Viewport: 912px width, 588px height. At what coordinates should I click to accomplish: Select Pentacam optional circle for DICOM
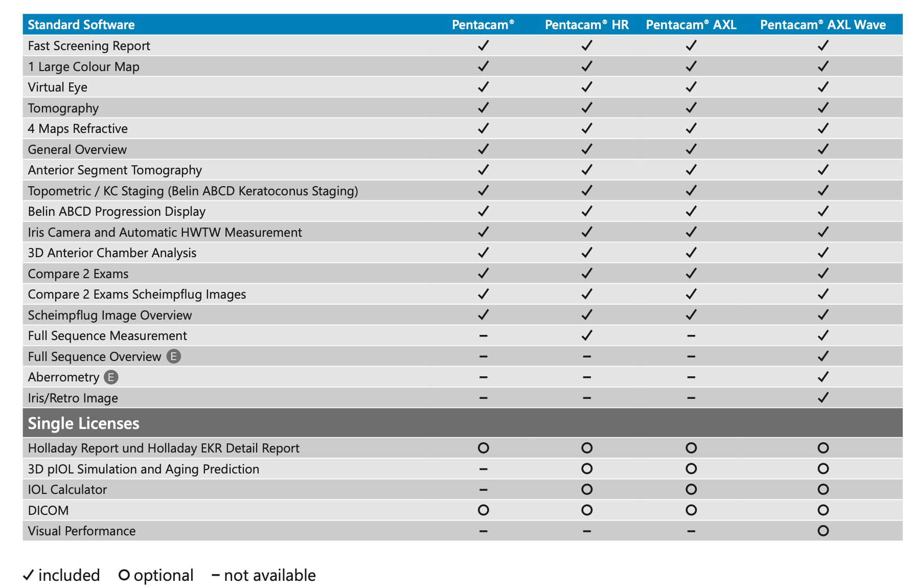[x=483, y=510]
